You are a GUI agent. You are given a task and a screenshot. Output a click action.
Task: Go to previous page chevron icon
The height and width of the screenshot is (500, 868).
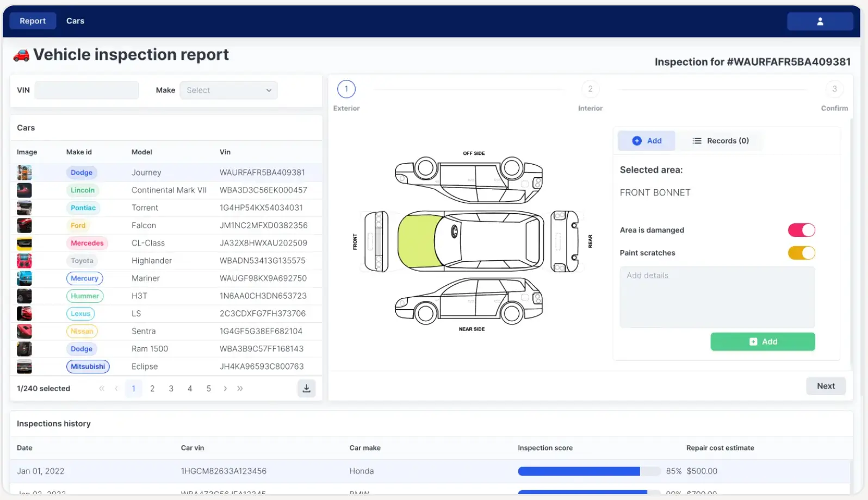point(116,389)
